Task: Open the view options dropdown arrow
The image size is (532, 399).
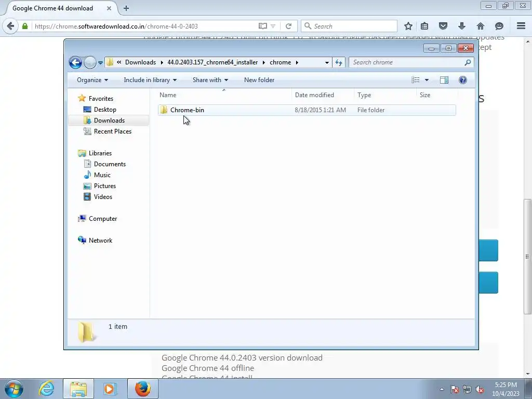Action: pyautogui.click(x=427, y=80)
